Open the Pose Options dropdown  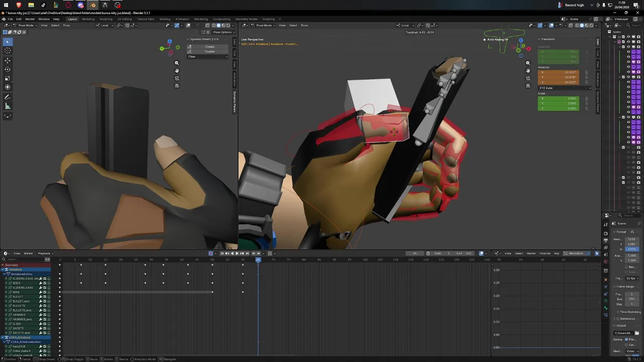[223, 32]
